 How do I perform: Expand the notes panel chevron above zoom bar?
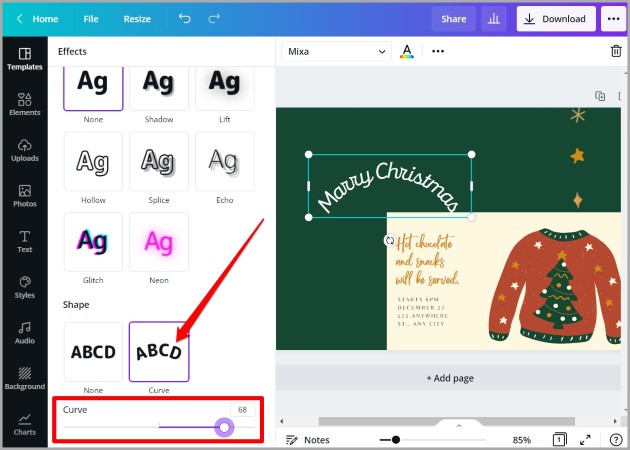click(459, 426)
